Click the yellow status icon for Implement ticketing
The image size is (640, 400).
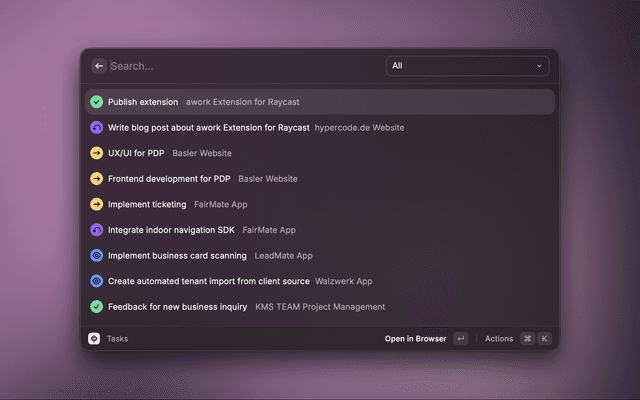[96, 204]
